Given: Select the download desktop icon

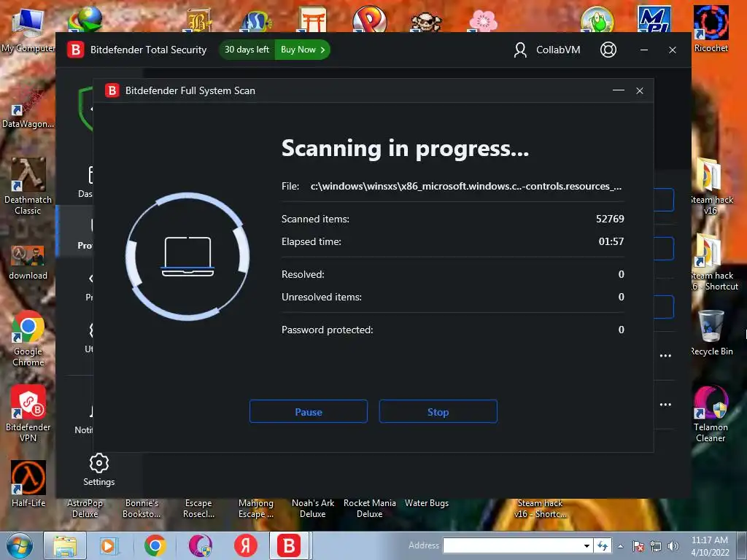Looking at the screenshot, I should (x=28, y=262).
